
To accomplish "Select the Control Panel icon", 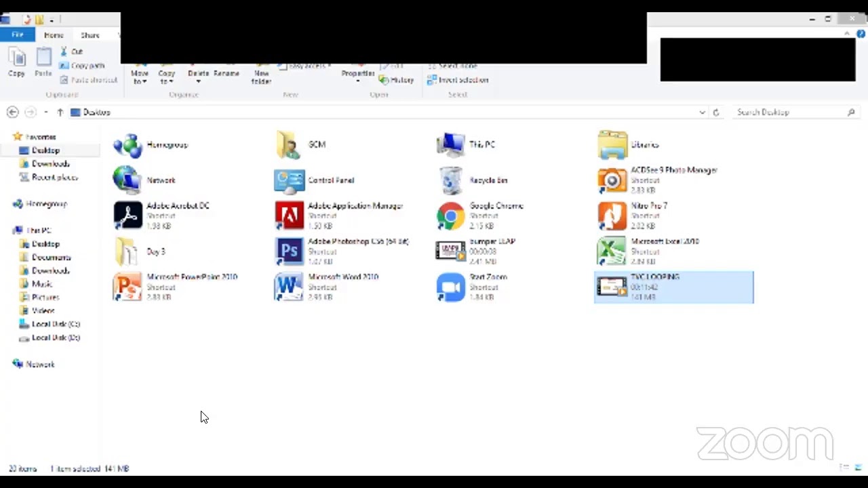I will tap(315, 180).
